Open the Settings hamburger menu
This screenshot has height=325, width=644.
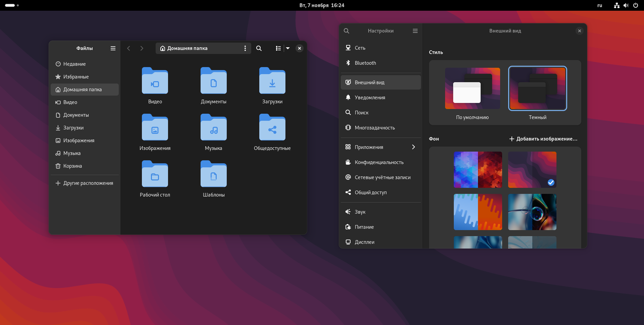coord(415,31)
